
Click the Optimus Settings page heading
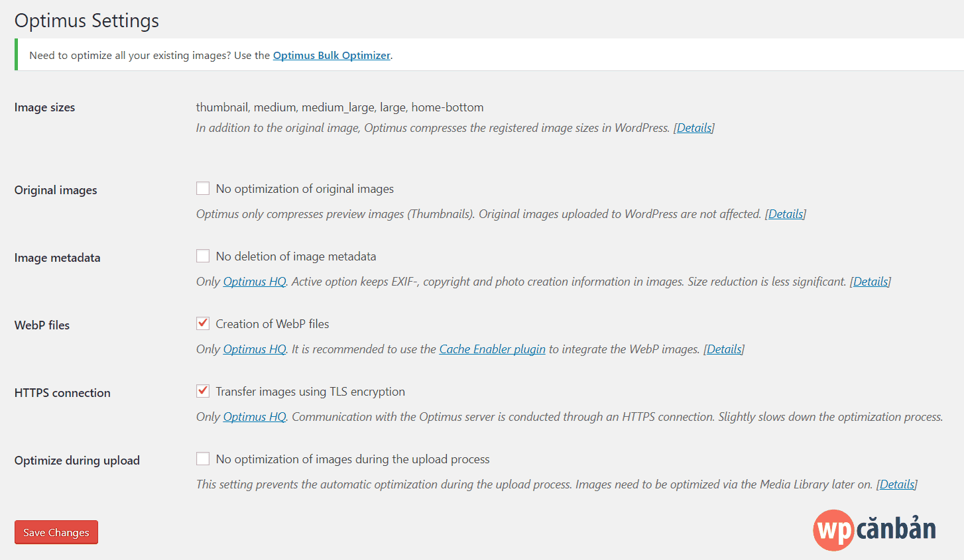point(87,21)
